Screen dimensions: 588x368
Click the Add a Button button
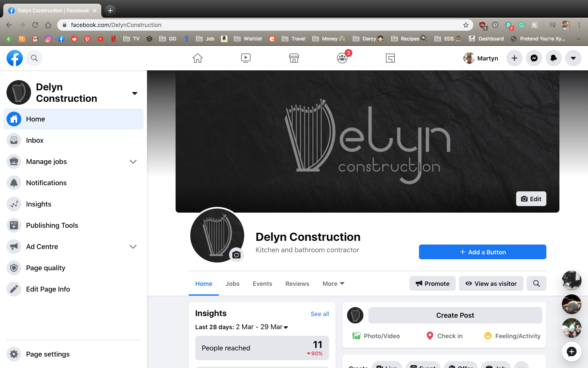click(x=483, y=252)
